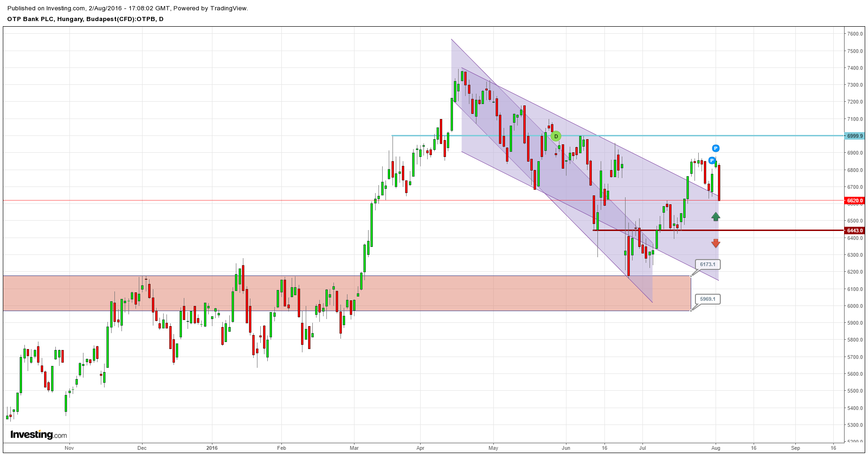Click the OTP Bank PLC symbol title
The image size is (868, 454).
coord(85,19)
